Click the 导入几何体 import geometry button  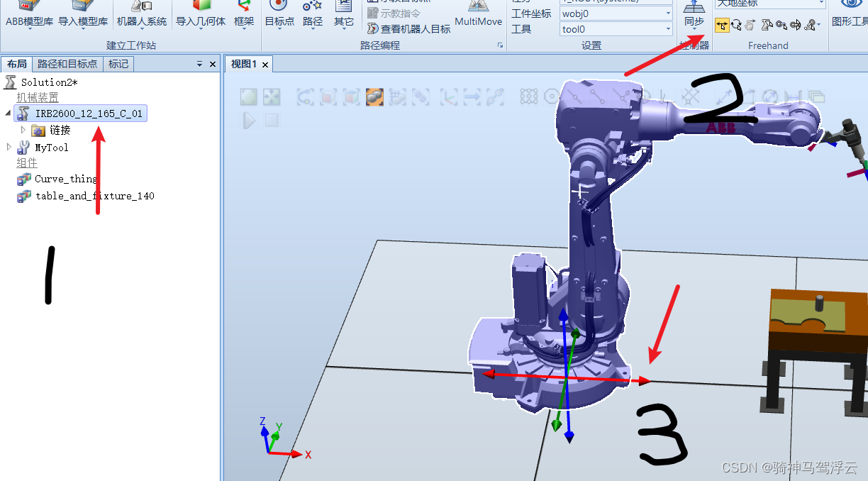click(201, 15)
